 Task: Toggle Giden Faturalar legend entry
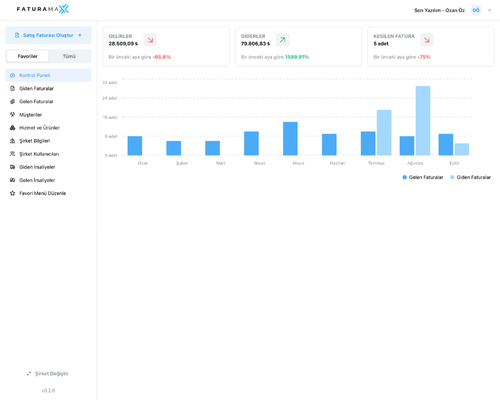pos(470,177)
